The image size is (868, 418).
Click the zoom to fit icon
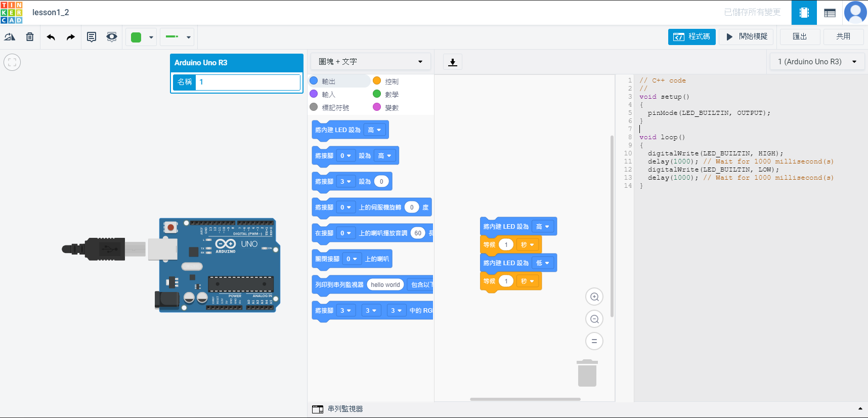pyautogui.click(x=12, y=62)
